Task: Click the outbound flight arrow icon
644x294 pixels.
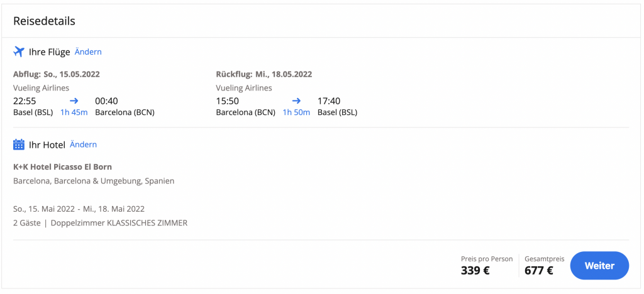Action: [x=74, y=101]
